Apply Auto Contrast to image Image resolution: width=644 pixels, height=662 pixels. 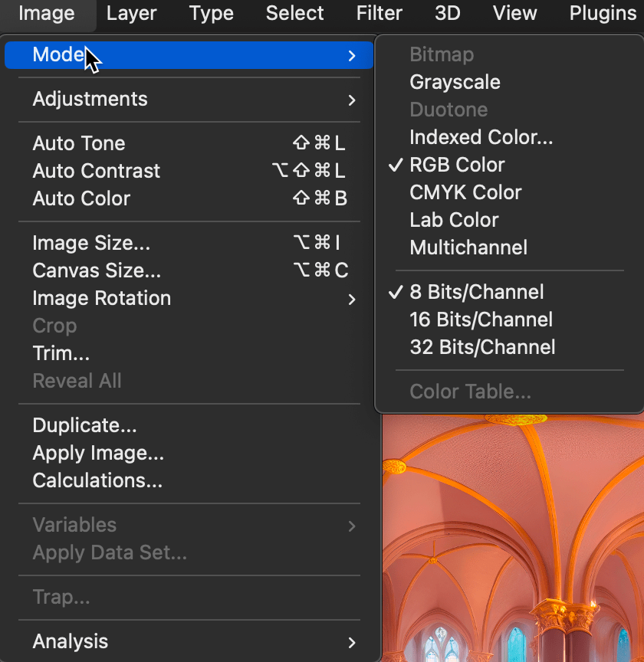point(97,171)
